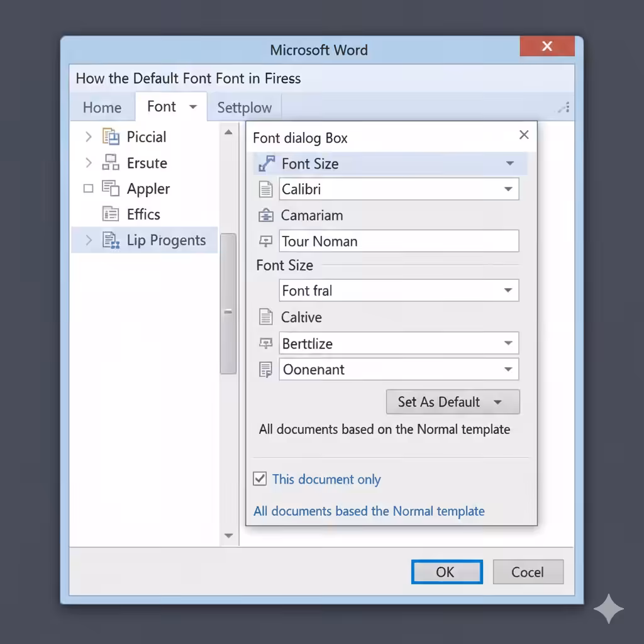Viewport: 644px width, 644px height.
Task: Click the Lip Progents document icon
Action: pos(111,240)
